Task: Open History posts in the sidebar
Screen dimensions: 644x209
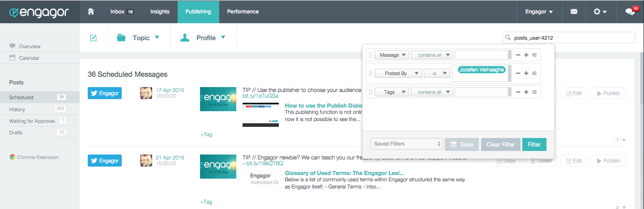Action: 40,109
